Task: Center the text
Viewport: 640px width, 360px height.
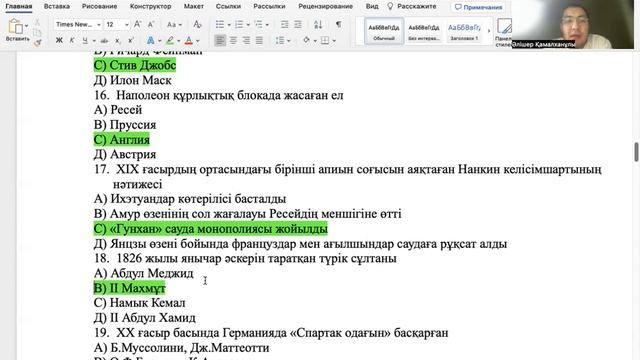Action: tap(233, 40)
